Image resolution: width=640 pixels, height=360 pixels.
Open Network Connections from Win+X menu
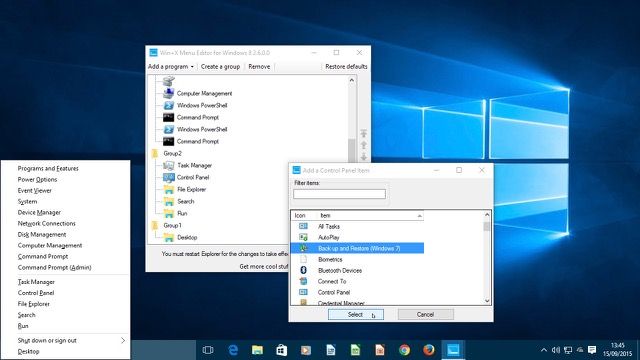[47, 223]
